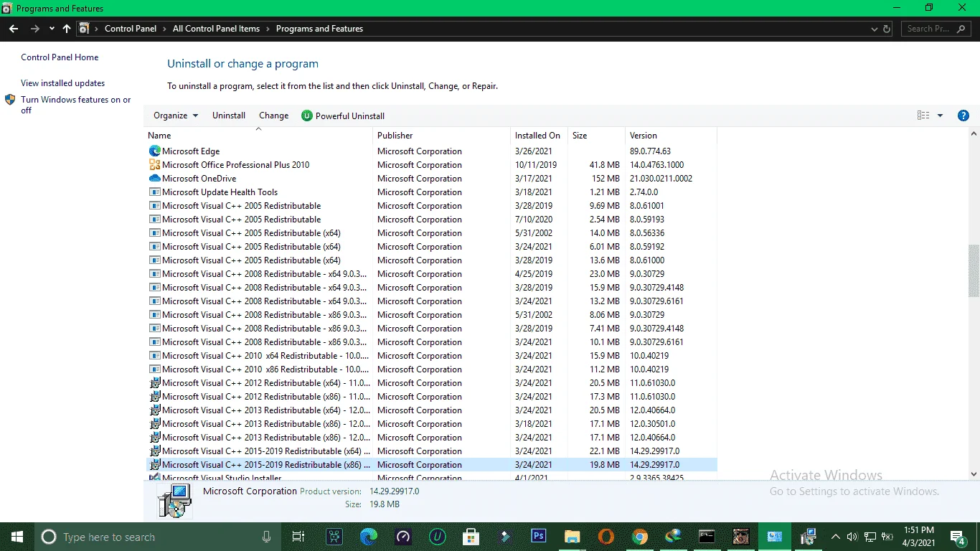Open the Help question mark icon
The height and width of the screenshot is (551, 980).
pyautogui.click(x=963, y=116)
